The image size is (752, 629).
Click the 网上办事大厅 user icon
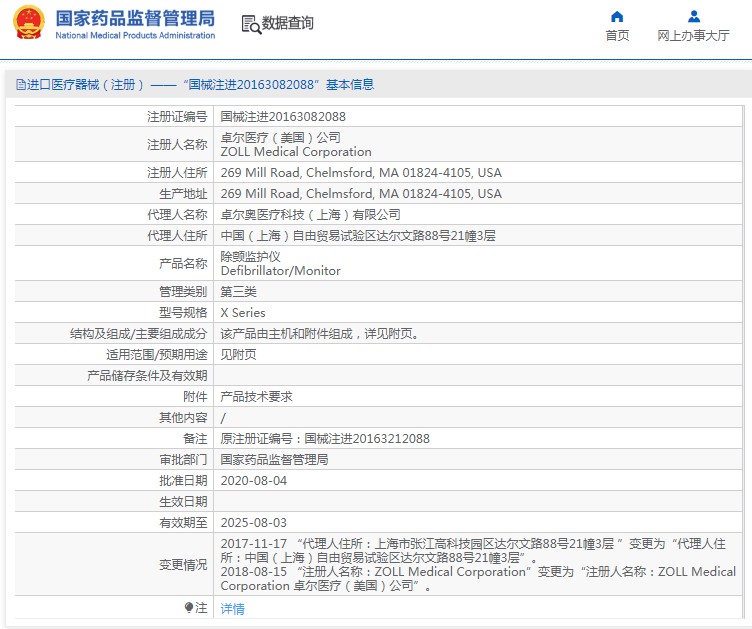pyautogui.click(x=693, y=17)
